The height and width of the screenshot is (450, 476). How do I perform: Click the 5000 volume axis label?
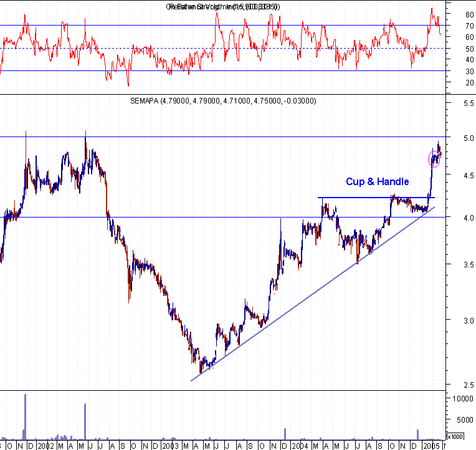pyautogui.click(x=465, y=420)
